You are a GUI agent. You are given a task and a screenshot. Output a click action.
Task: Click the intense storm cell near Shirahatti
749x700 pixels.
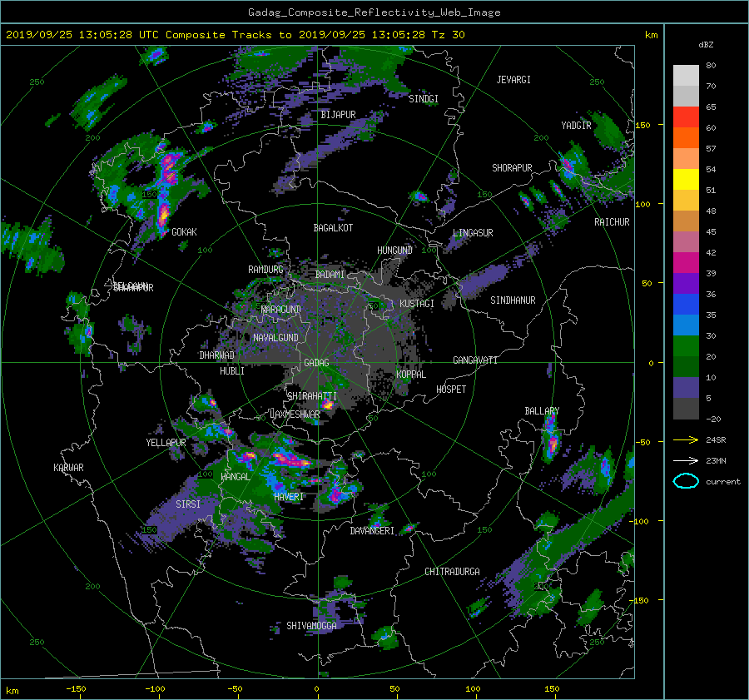coord(328,405)
